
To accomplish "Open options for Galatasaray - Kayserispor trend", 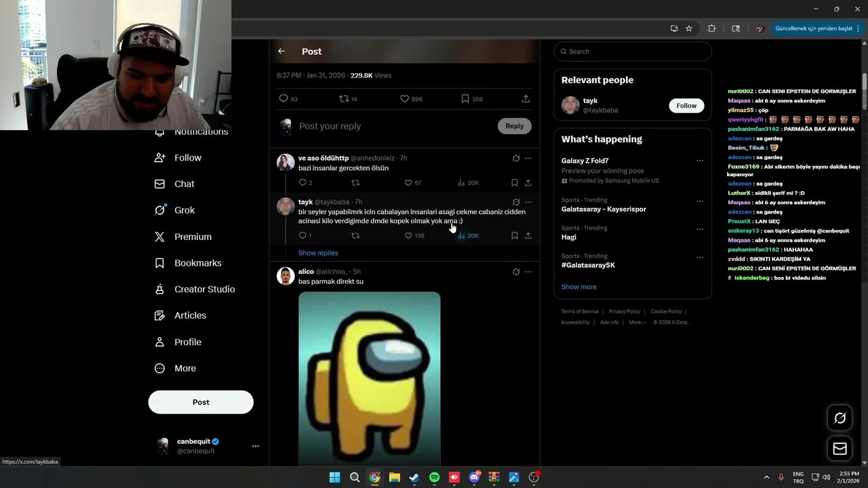I will (x=700, y=201).
